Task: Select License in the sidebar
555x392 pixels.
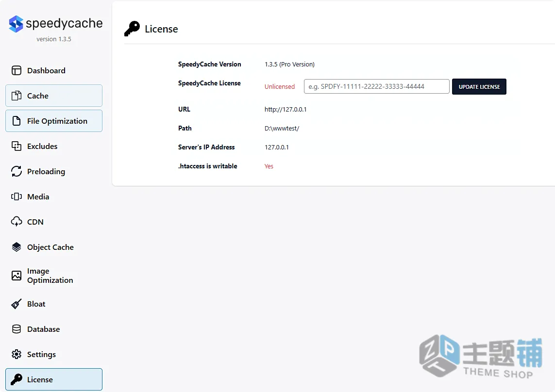Action: tap(54, 379)
